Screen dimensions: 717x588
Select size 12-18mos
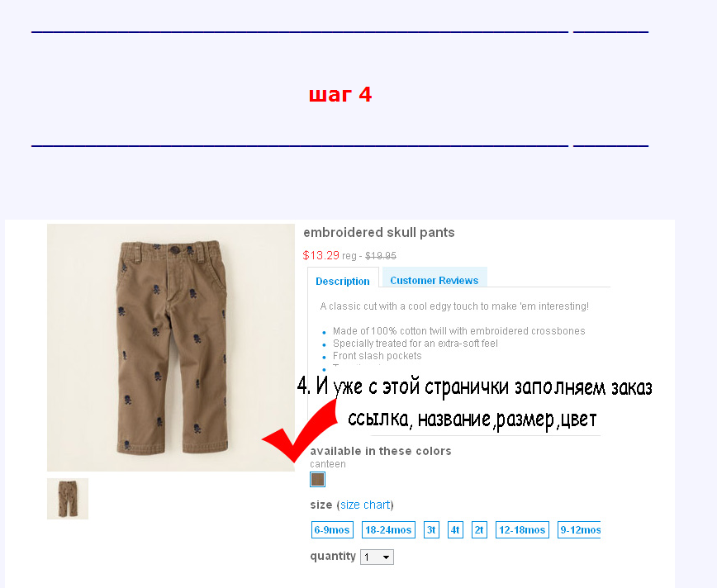tap(522, 530)
